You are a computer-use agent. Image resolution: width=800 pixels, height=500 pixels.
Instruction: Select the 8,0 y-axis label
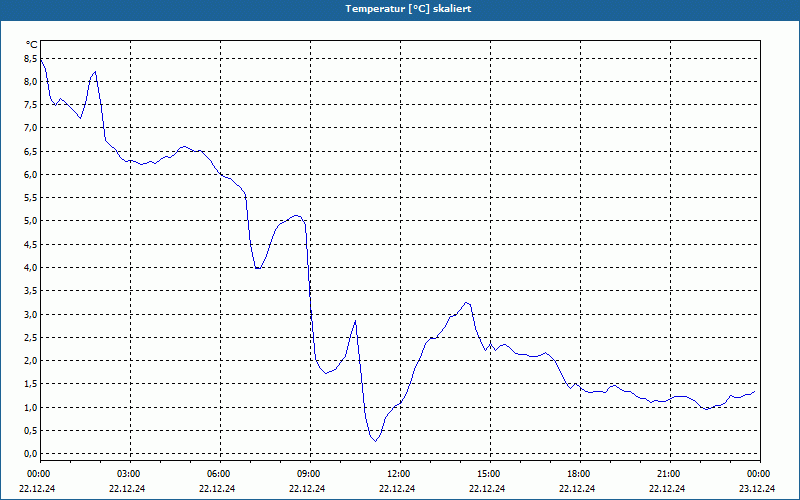[x=31, y=82]
